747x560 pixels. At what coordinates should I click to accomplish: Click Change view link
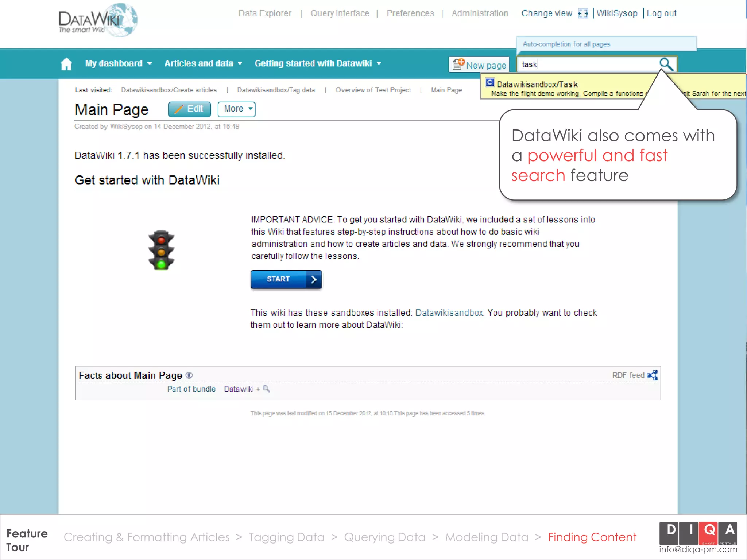click(x=547, y=13)
